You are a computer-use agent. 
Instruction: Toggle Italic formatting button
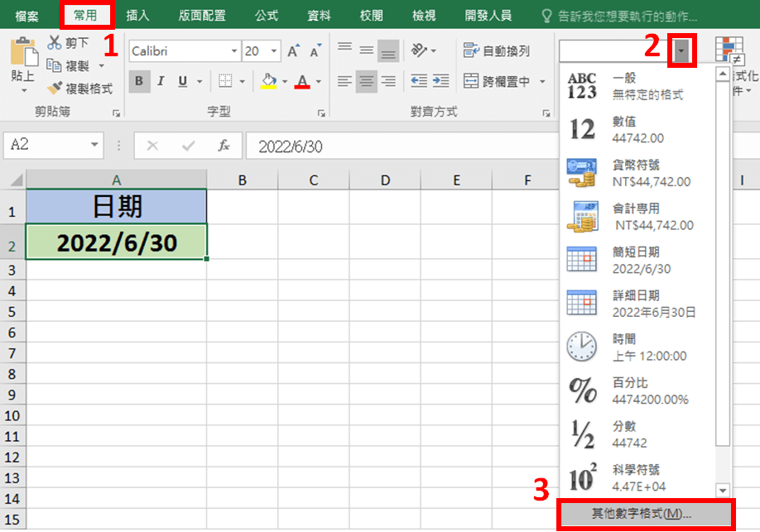[x=161, y=81]
